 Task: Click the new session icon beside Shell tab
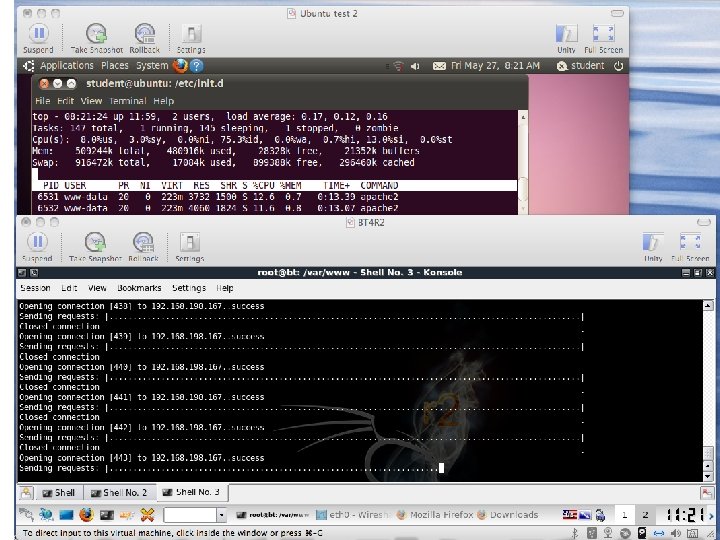(27, 493)
